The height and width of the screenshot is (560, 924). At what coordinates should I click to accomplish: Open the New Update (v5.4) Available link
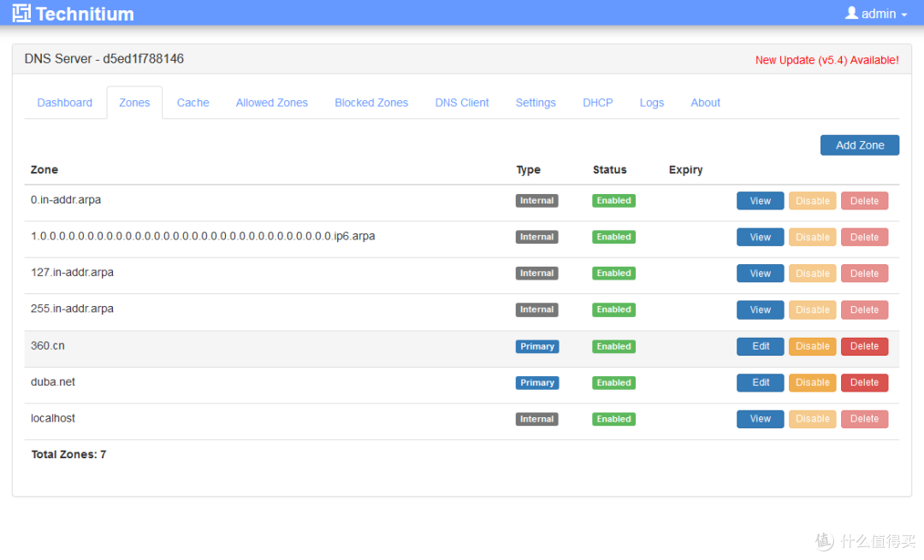pyautogui.click(x=826, y=60)
